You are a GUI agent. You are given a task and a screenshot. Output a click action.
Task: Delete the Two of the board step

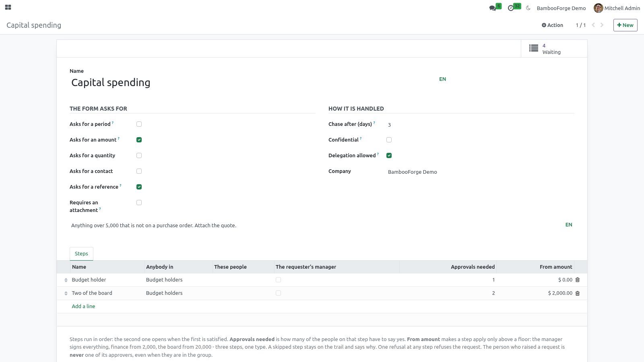tap(578, 293)
